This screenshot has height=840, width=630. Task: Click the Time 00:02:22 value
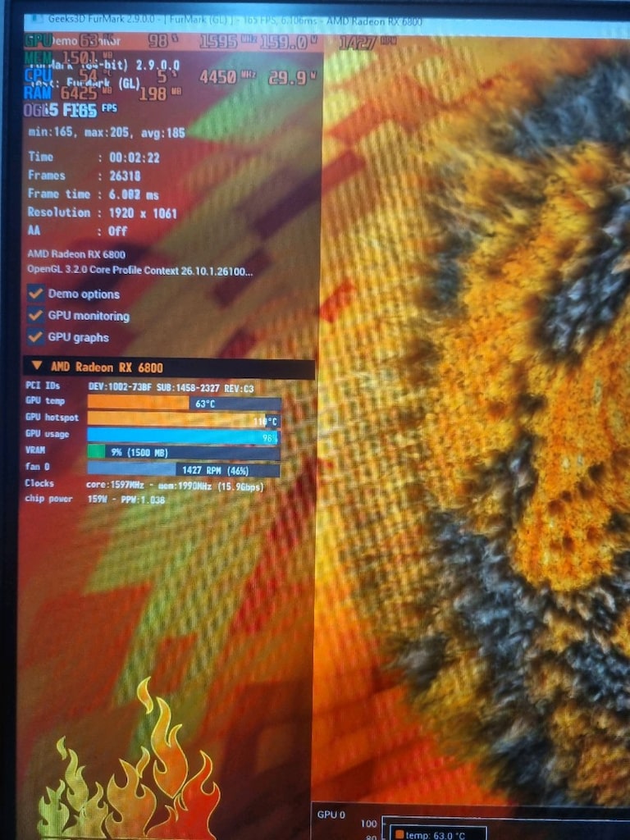[x=134, y=157]
